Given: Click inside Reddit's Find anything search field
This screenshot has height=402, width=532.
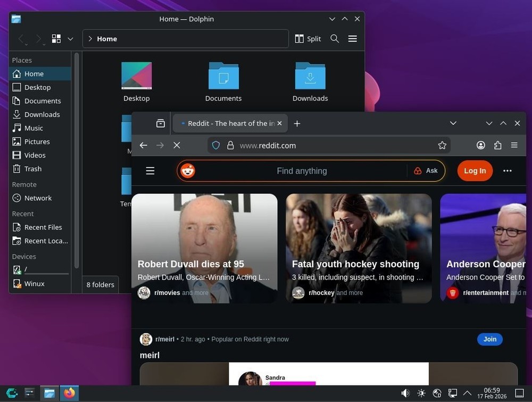Looking at the screenshot, I should 302,170.
